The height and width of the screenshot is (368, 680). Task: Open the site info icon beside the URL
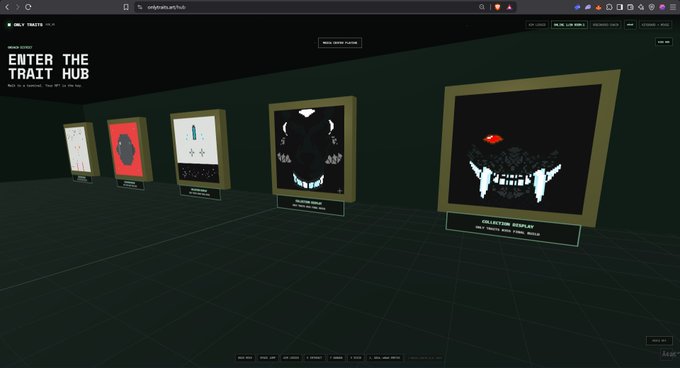tap(140, 7)
